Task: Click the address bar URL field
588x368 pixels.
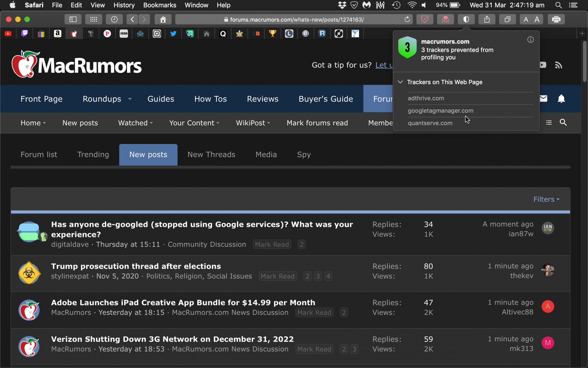Action: click(x=294, y=19)
